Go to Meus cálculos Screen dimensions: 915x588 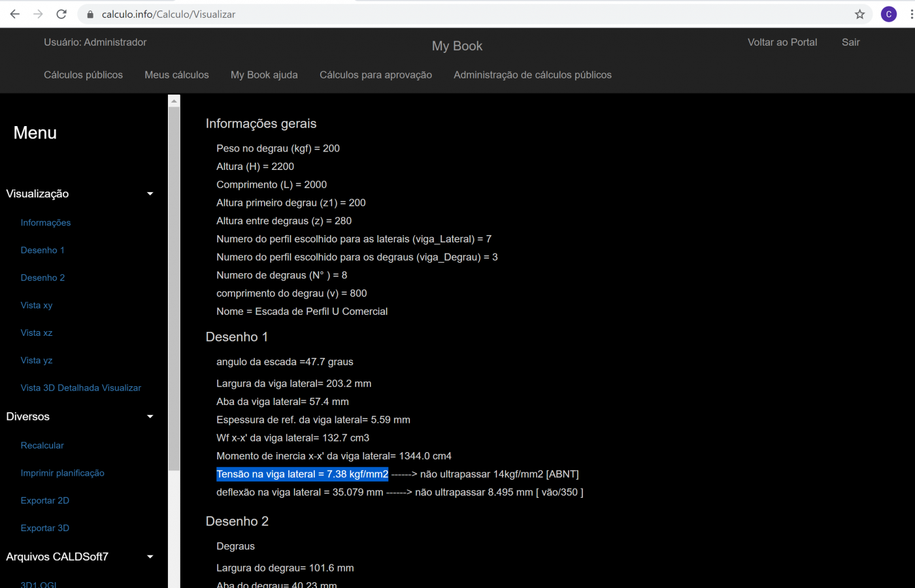click(x=176, y=75)
